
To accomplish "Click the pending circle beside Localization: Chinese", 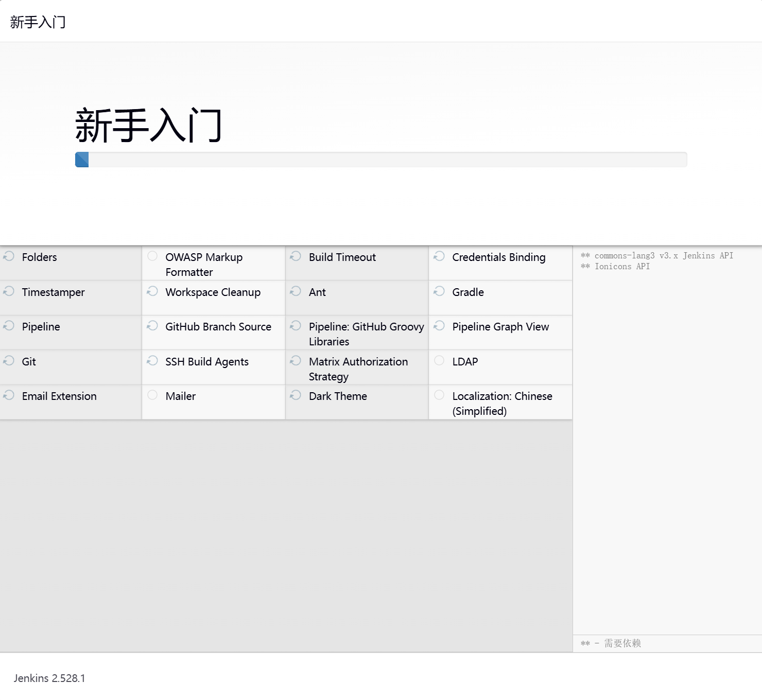I will coord(439,395).
